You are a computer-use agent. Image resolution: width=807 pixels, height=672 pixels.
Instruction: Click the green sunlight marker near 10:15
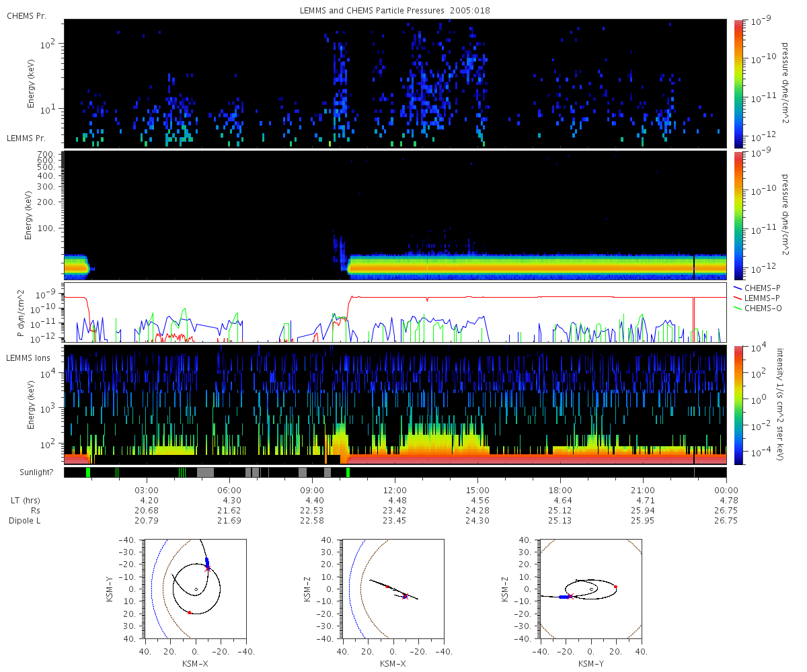coord(348,472)
